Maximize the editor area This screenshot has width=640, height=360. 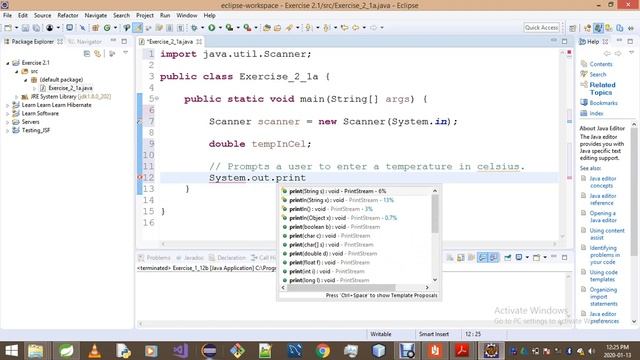pos(564,41)
